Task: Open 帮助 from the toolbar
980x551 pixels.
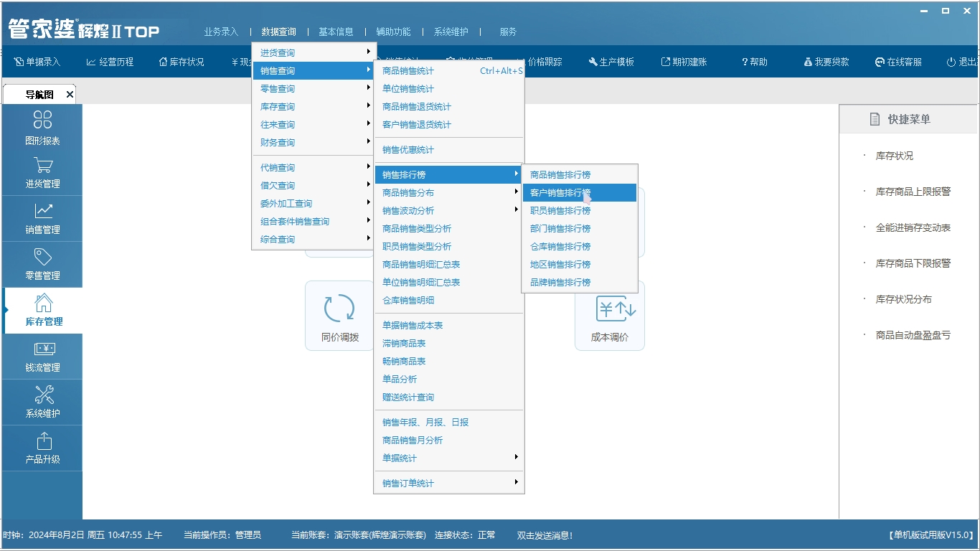Action: click(x=755, y=62)
